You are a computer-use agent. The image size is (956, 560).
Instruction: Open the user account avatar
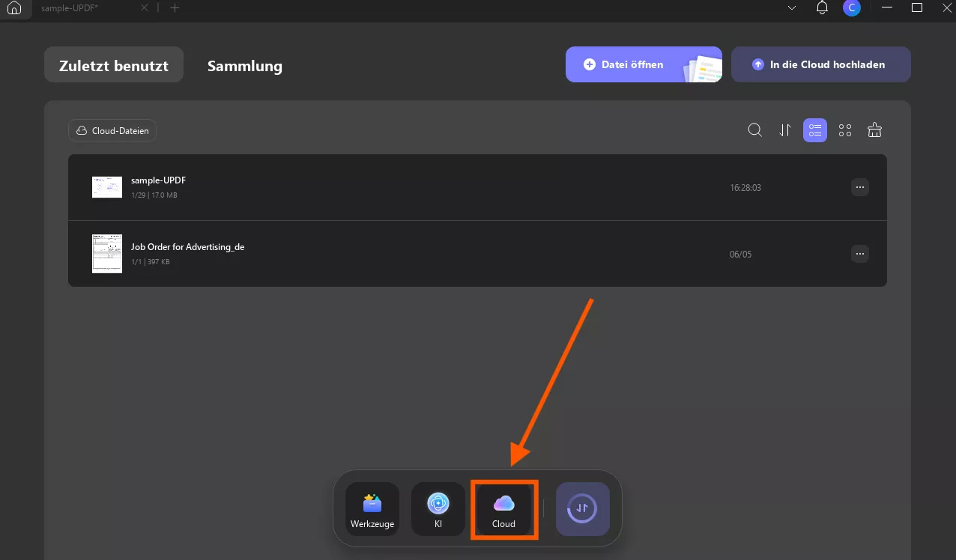pyautogui.click(x=851, y=8)
